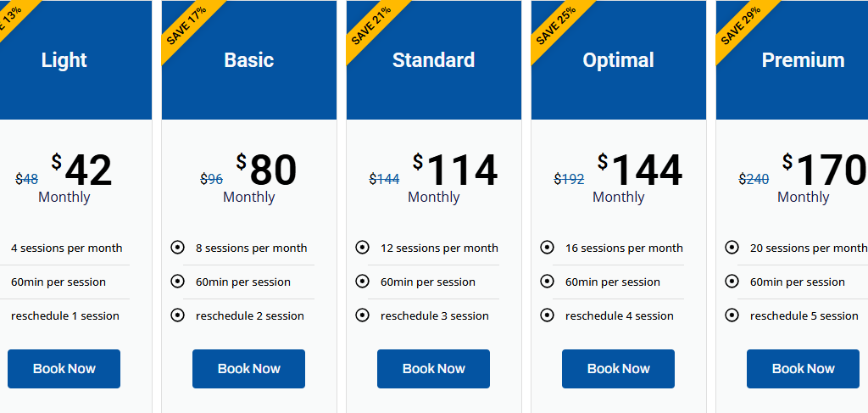The image size is (868, 413).
Task: Click the SAVE 21% ribbon on Standard
Action: [372, 25]
